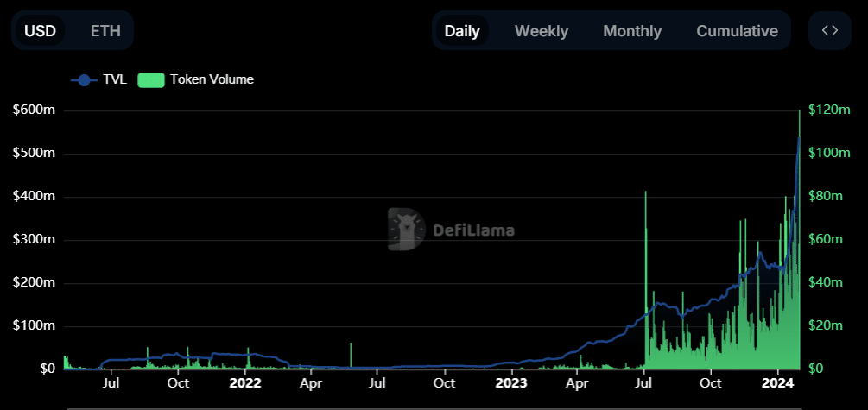
Task: Switch currency to USD
Action: click(41, 30)
